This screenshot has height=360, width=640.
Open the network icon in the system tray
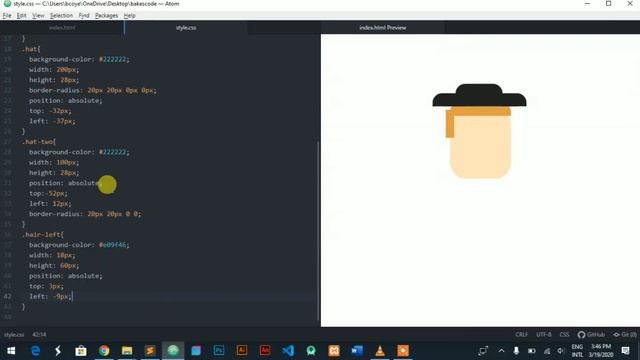[547, 351]
